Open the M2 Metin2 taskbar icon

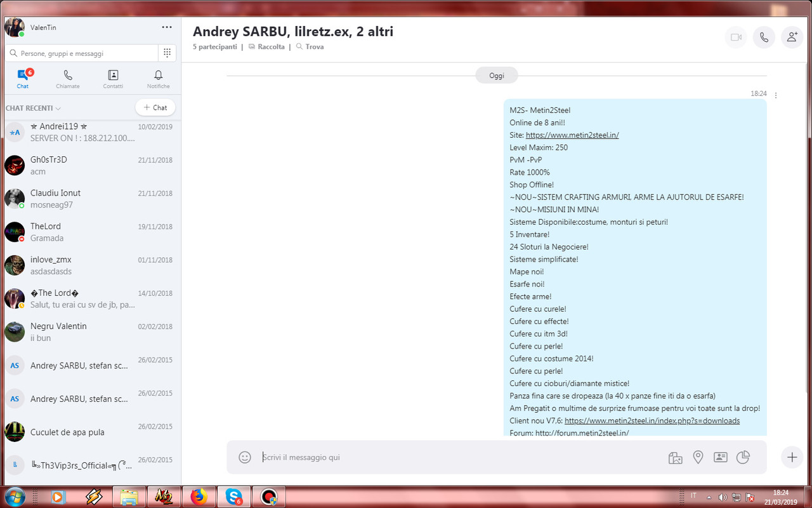164,497
